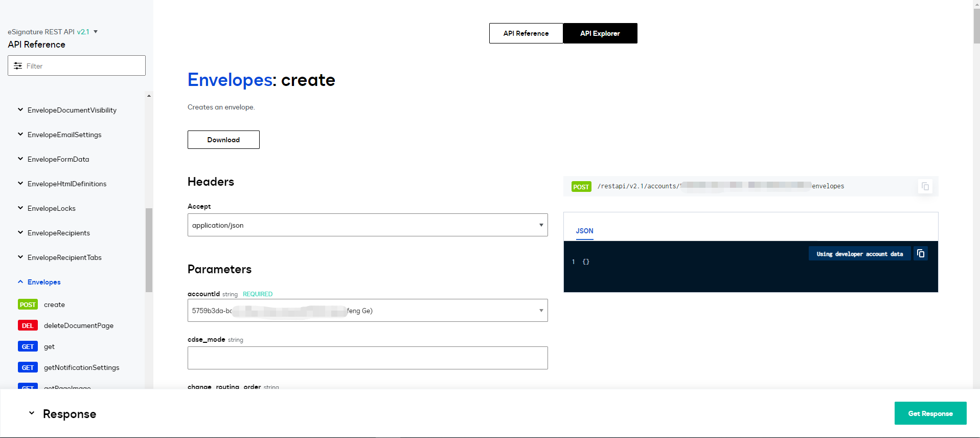The image size is (980, 438).
Task: Select the DEL deleteDocumentPage badge
Action: (28, 325)
